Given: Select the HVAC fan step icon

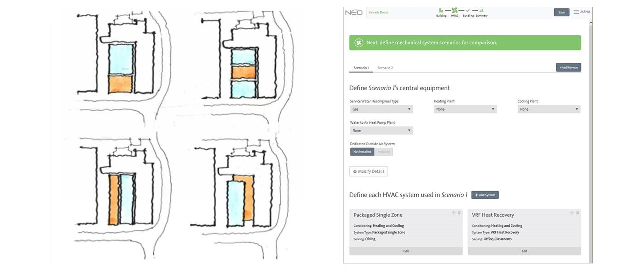Looking at the screenshot, I should click(454, 10).
